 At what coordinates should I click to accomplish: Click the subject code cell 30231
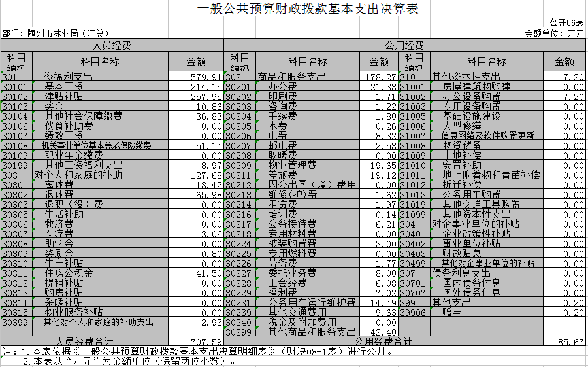(x=238, y=302)
